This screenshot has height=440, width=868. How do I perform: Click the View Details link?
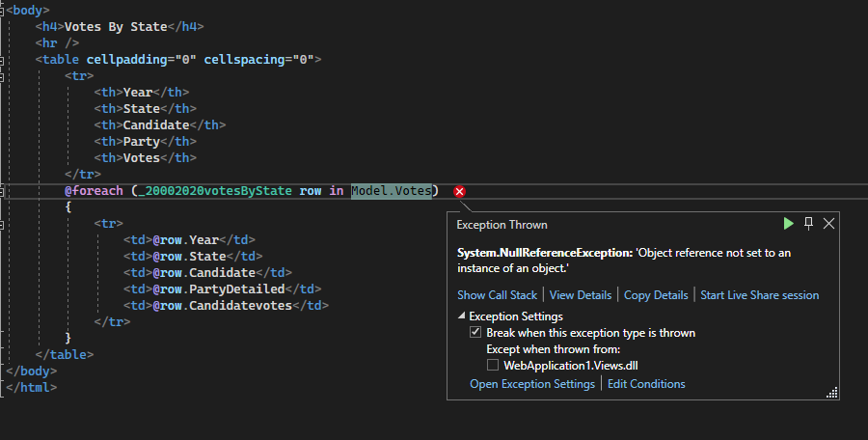click(x=580, y=295)
